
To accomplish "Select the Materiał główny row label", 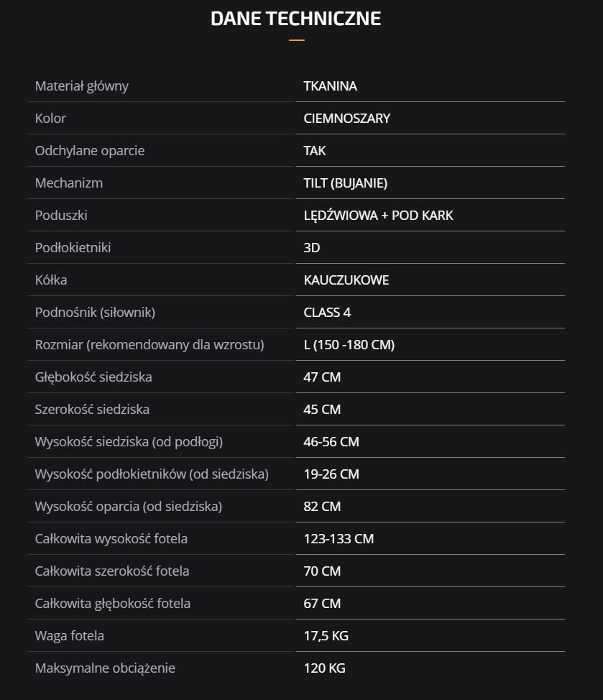I will point(82,86).
